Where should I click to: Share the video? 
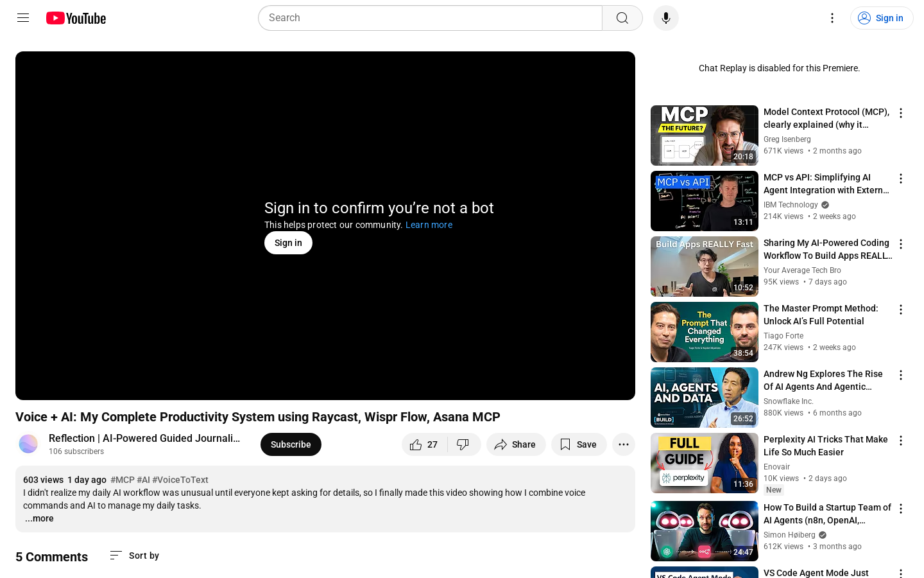coord(516,444)
